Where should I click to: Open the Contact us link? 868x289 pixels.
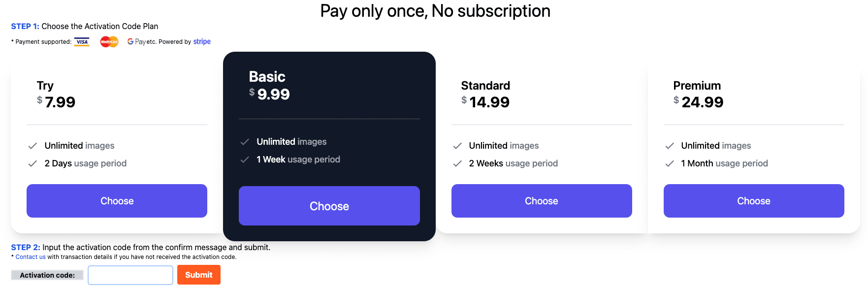(x=30, y=257)
